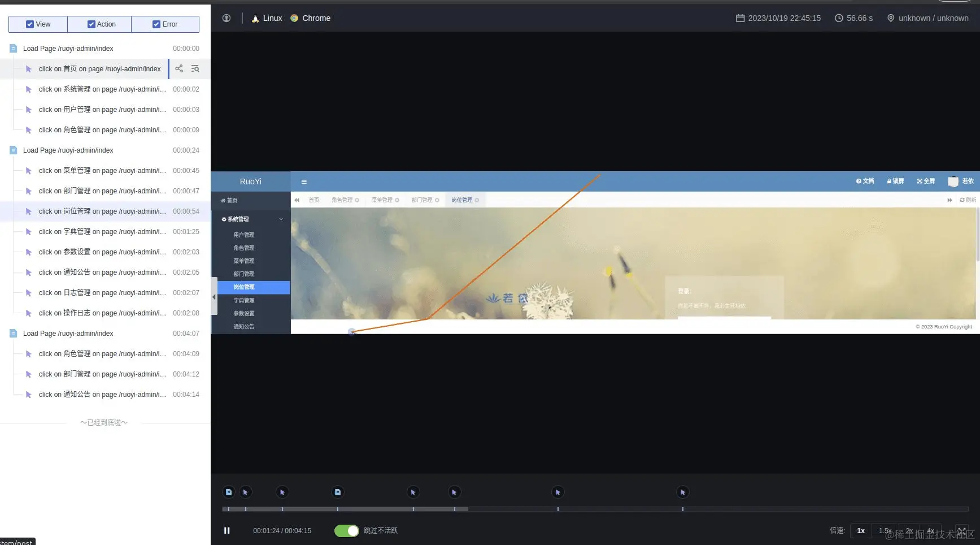Click the tabs scroll-right double arrow
The height and width of the screenshot is (545, 980).
(x=949, y=200)
